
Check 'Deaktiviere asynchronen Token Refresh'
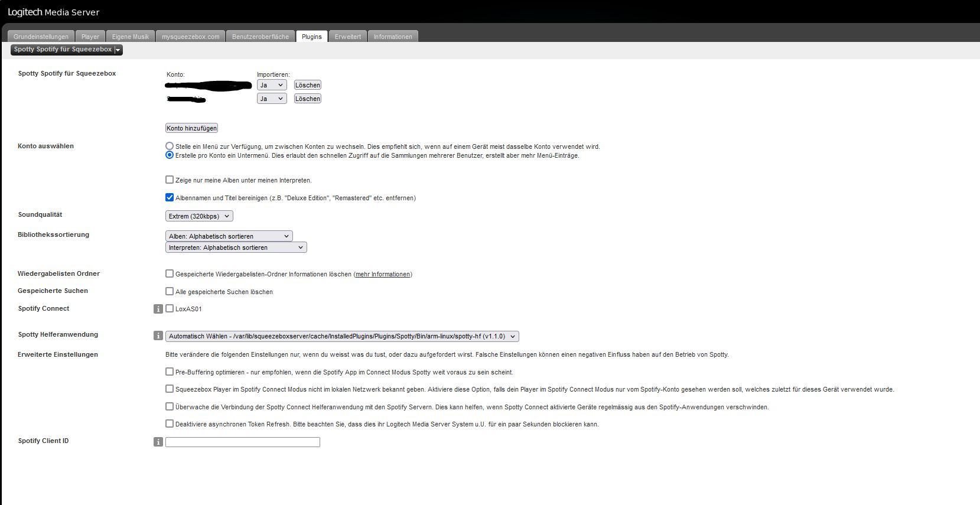click(x=170, y=423)
